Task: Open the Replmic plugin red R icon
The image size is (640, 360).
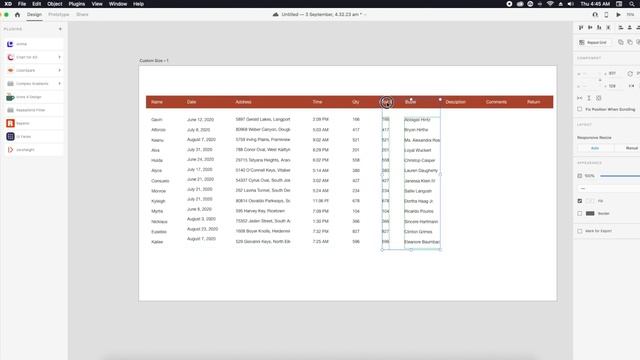Action: click(x=11, y=123)
